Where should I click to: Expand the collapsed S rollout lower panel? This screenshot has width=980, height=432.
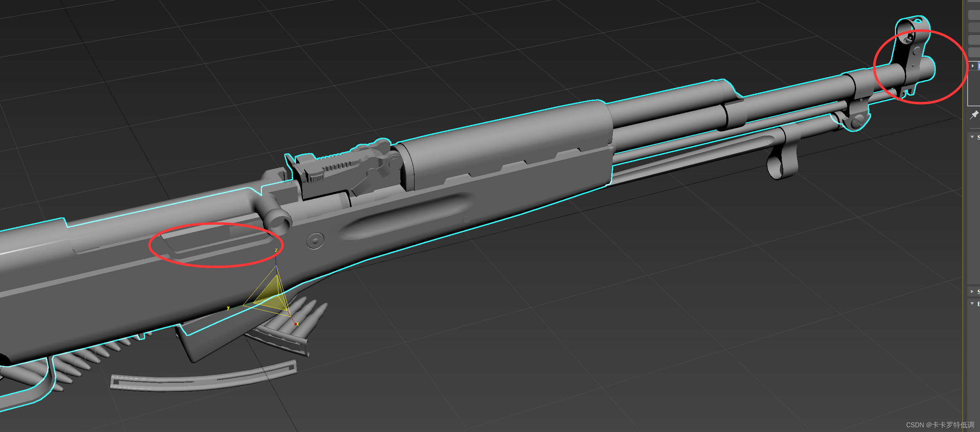(973, 291)
